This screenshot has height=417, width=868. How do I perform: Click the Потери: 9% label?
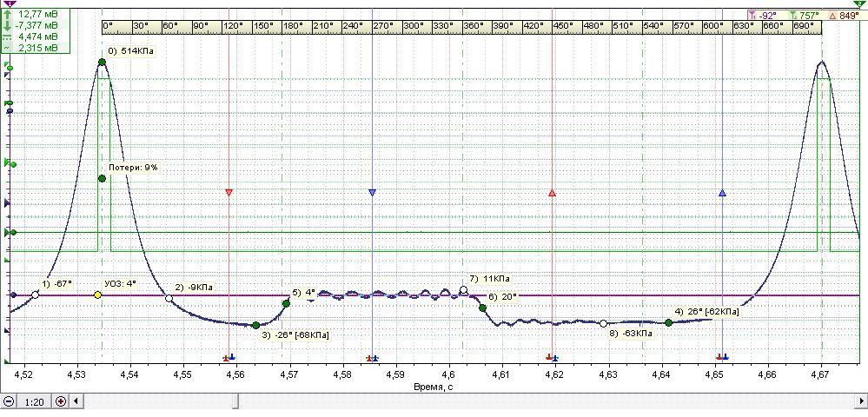pos(134,168)
